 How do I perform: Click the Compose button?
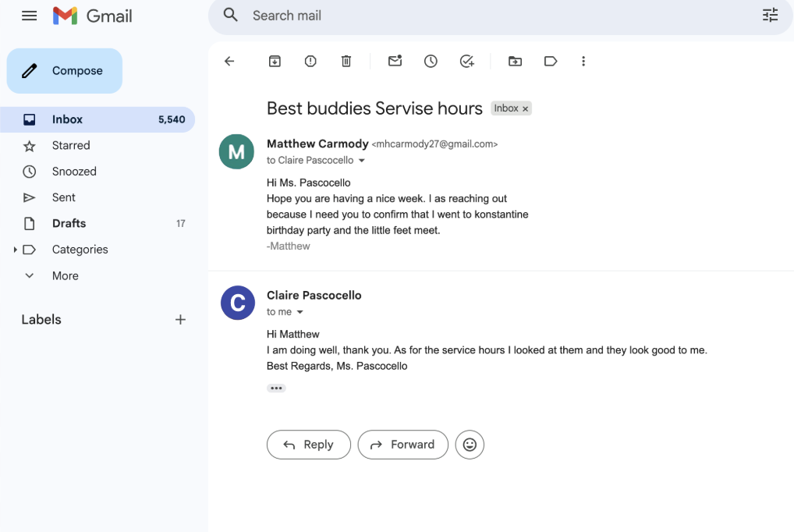point(65,71)
